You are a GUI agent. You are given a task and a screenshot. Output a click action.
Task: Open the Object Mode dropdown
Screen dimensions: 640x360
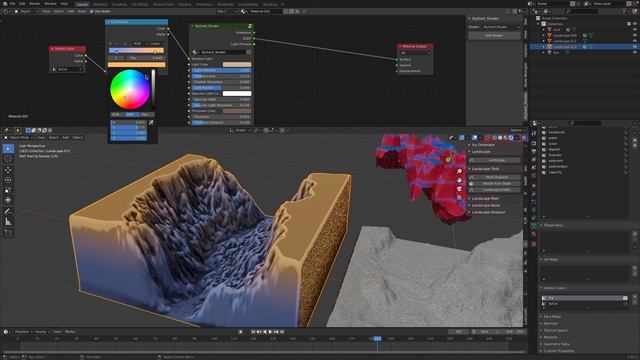pos(19,138)
